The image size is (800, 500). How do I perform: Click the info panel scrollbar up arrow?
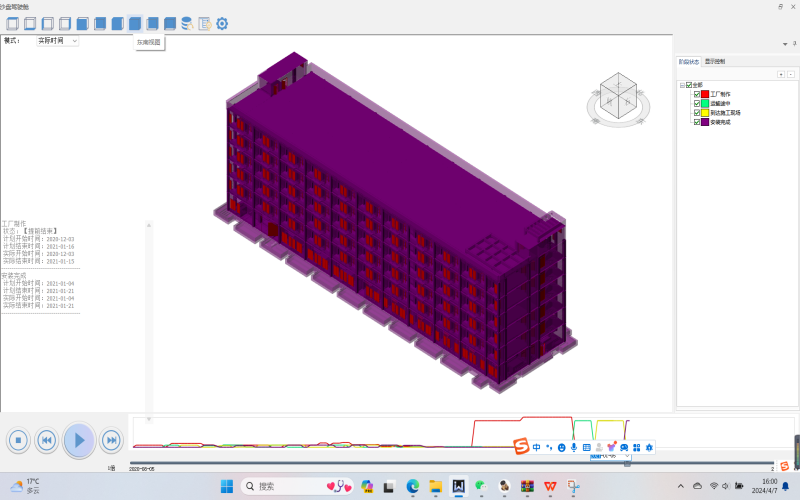click(149, 225)
